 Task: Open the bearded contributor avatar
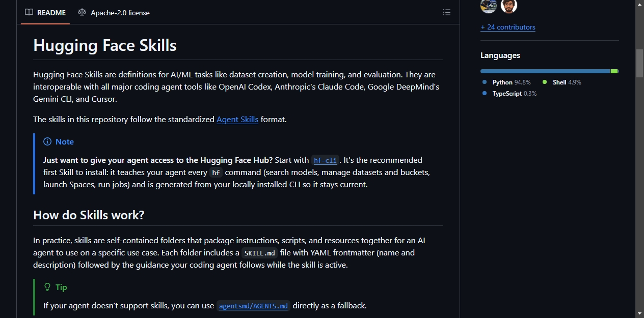coord(509,5)
